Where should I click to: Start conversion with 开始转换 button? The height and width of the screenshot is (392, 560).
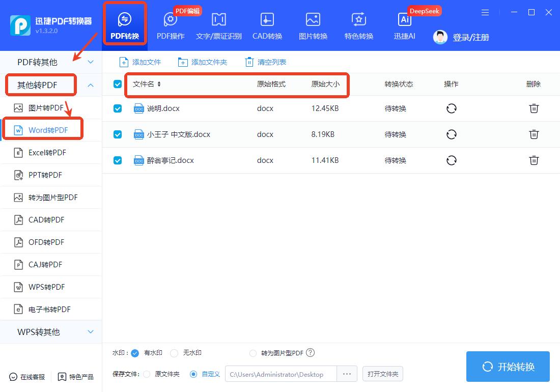pyautogui.click(x=508, y=367)
